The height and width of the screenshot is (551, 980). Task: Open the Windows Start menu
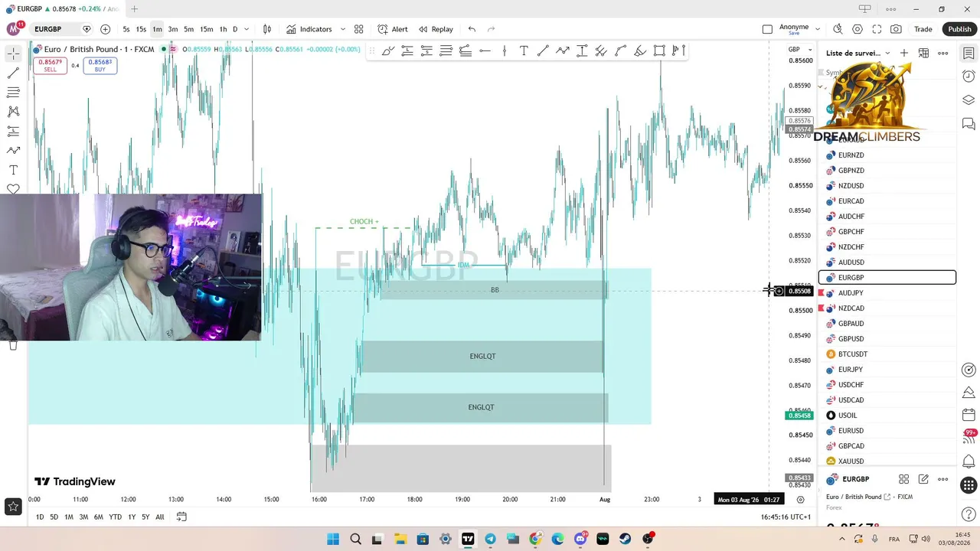pos(333,539)
